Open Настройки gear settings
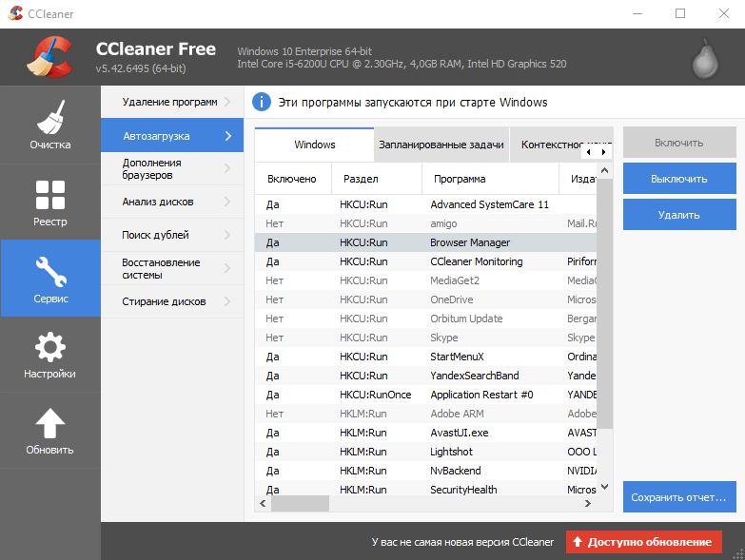 click(x=50, y=355)
